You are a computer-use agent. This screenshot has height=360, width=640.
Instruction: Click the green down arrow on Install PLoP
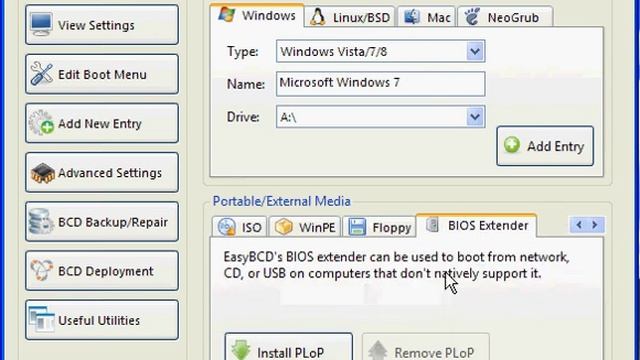point(241,350)
